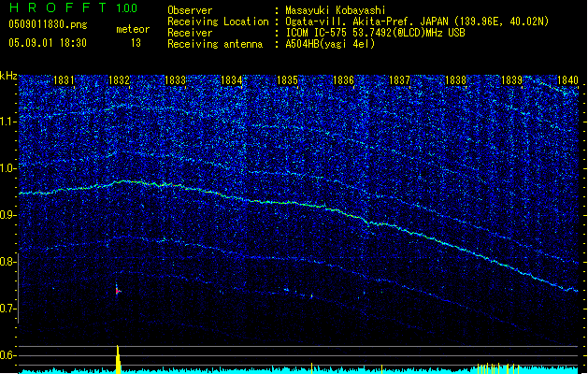Click the 1833 time marker

tap(175, 80)
